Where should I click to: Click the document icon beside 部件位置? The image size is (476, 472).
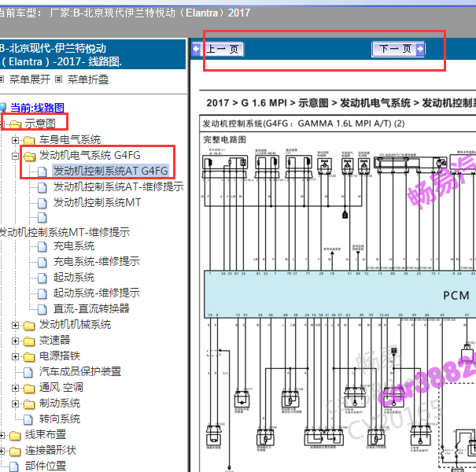coord(14,466)
